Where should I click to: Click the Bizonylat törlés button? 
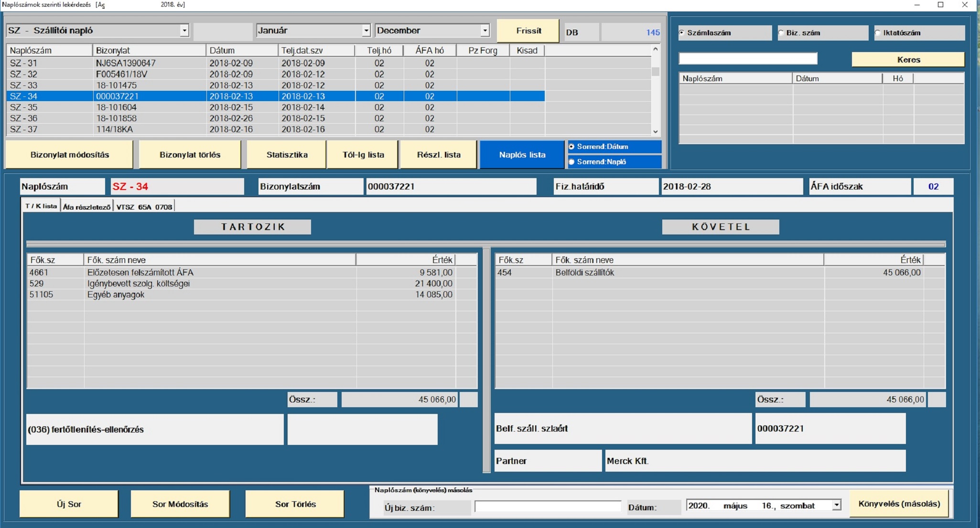(190, 155)
